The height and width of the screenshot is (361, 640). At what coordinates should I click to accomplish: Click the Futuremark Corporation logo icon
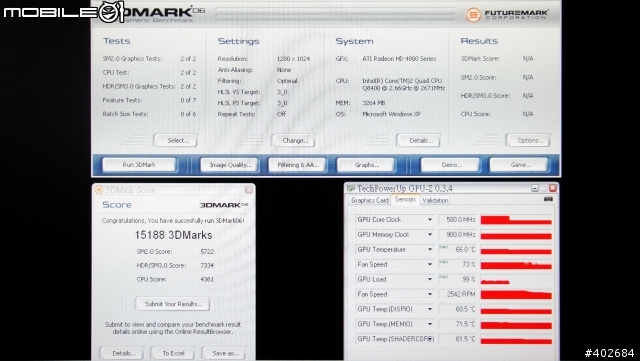click(473, 15)
